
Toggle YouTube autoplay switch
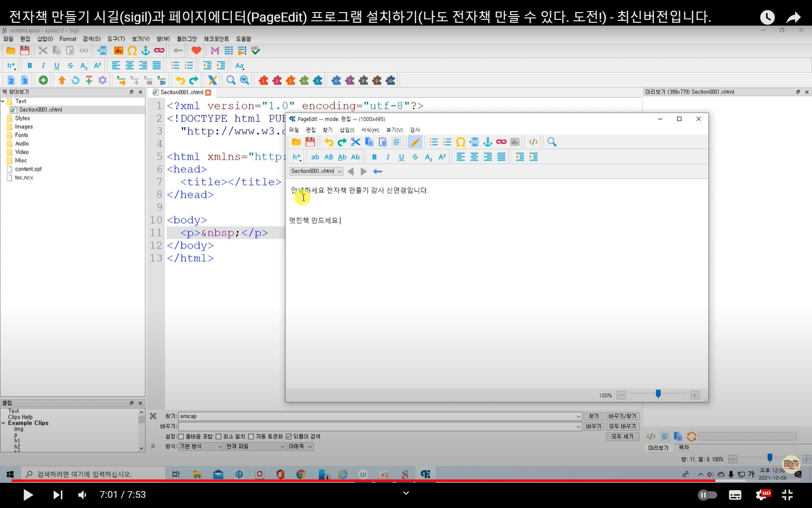pos(708,495)
